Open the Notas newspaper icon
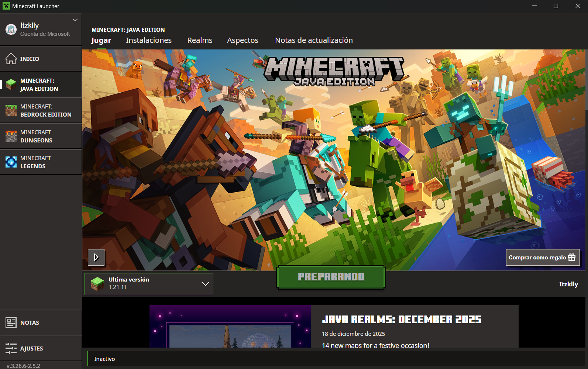This screenshot has width=588, height=369. tap(11, 323)
